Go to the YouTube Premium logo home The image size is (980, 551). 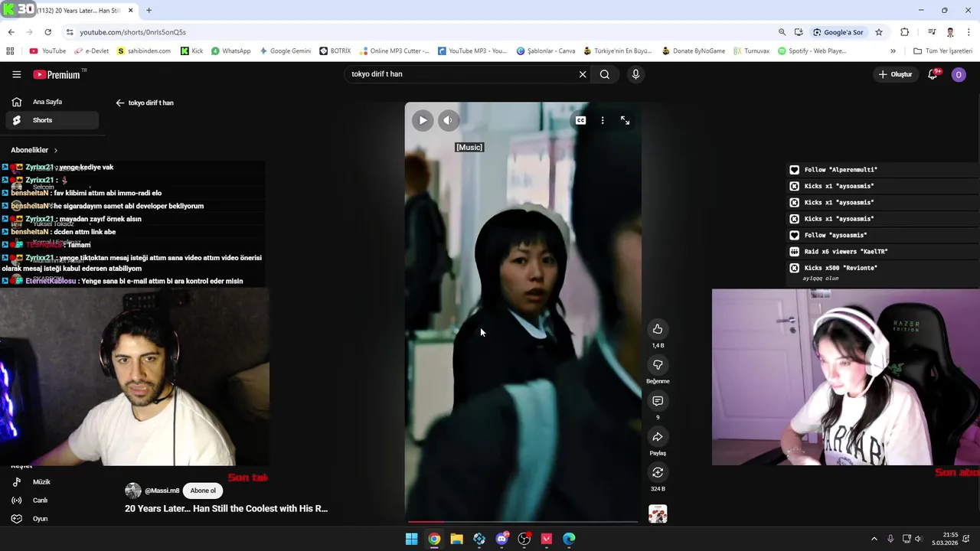click(x=57, y=74)
